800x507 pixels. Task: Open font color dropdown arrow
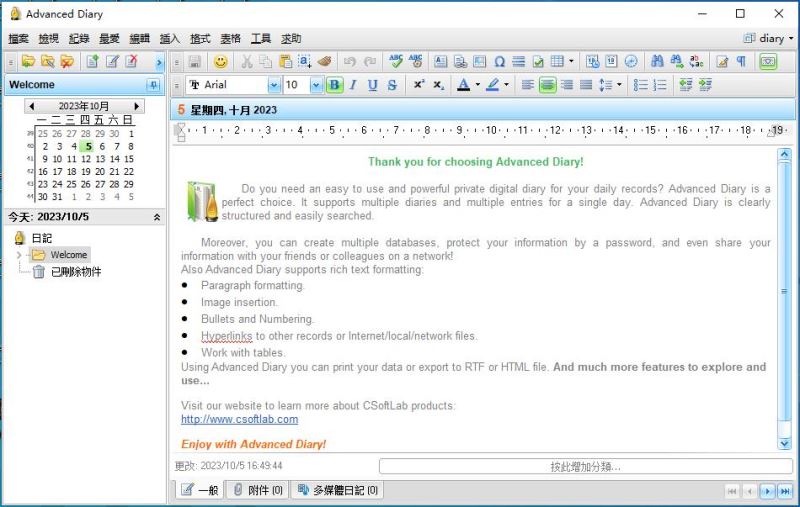[x=478, y=85]
